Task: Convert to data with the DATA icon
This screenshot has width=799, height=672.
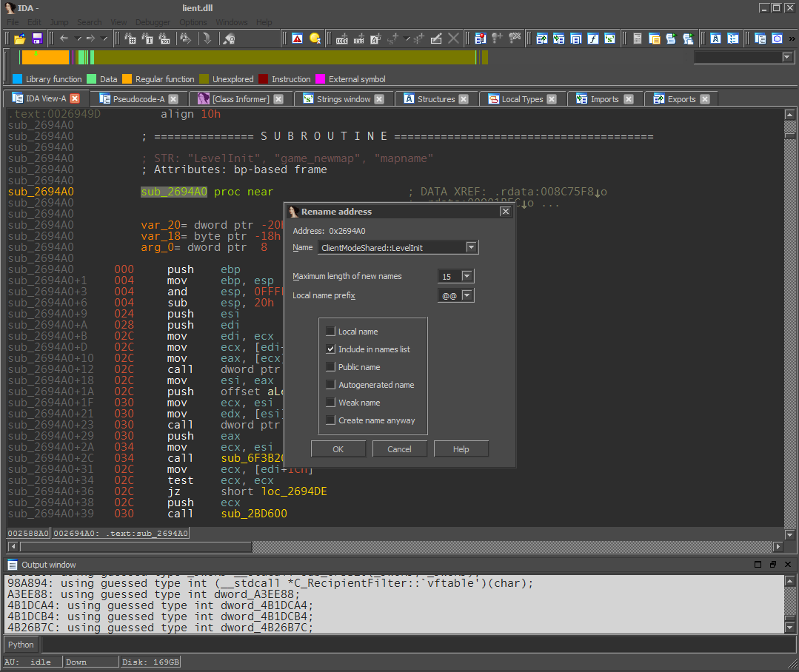Action: click(x=358, y=38)
